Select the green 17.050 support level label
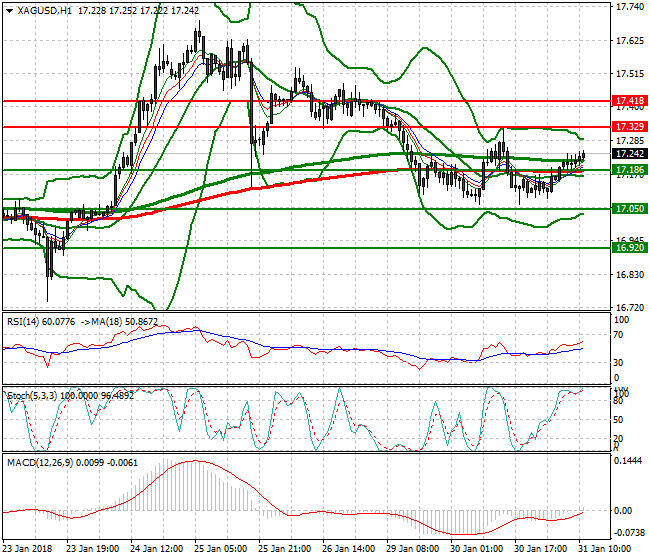The height and width of the screenshot is (560, 650). [x=629, y=209]
